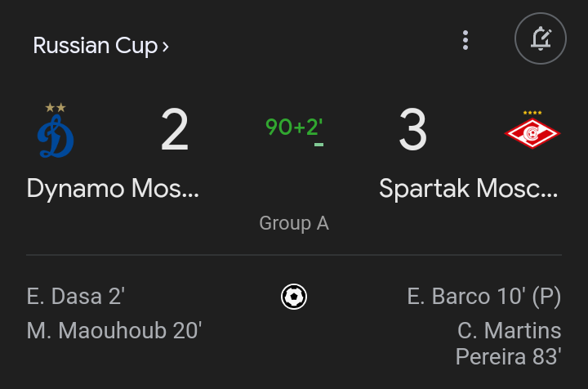Viewport: 588px width, 389px height.
Task: Open the Russian Cup competition link
Action: [95, 46]
